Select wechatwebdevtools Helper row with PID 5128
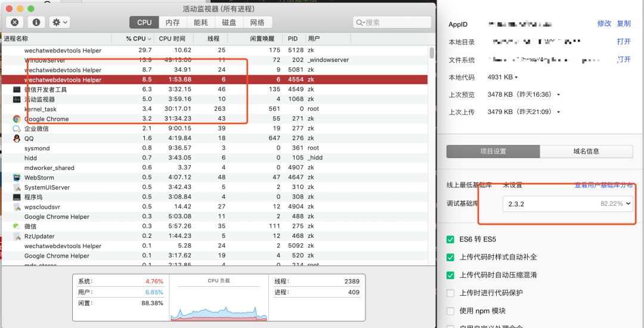 click(215, 51)
